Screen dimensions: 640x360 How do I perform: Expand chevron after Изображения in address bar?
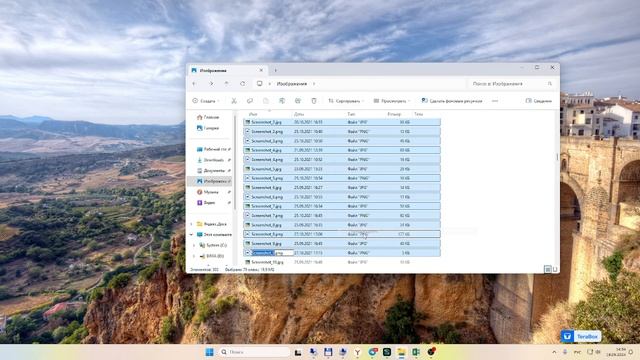click(314, 84)
